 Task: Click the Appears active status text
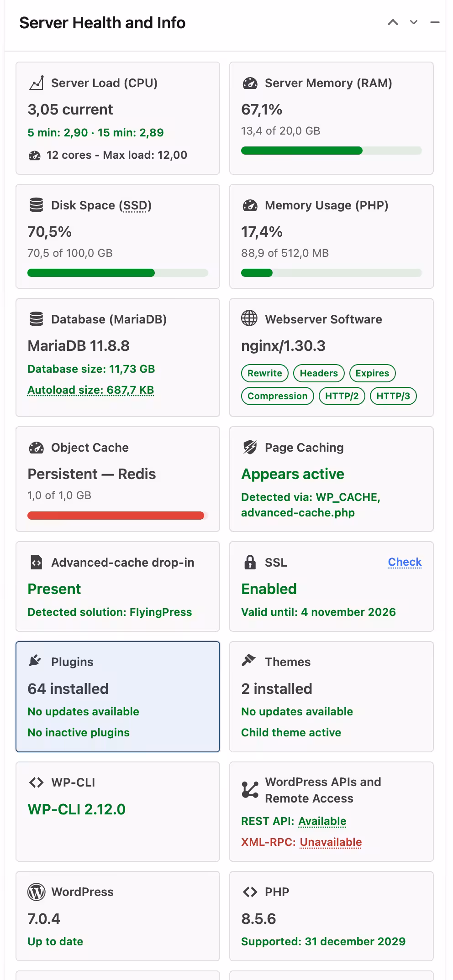[293, 474]
